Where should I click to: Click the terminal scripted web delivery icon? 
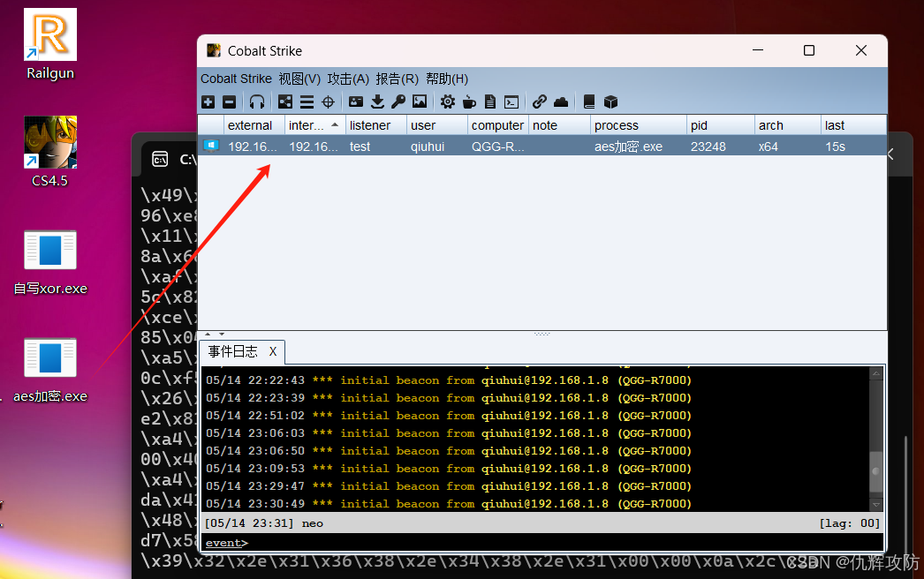point(511,102)
